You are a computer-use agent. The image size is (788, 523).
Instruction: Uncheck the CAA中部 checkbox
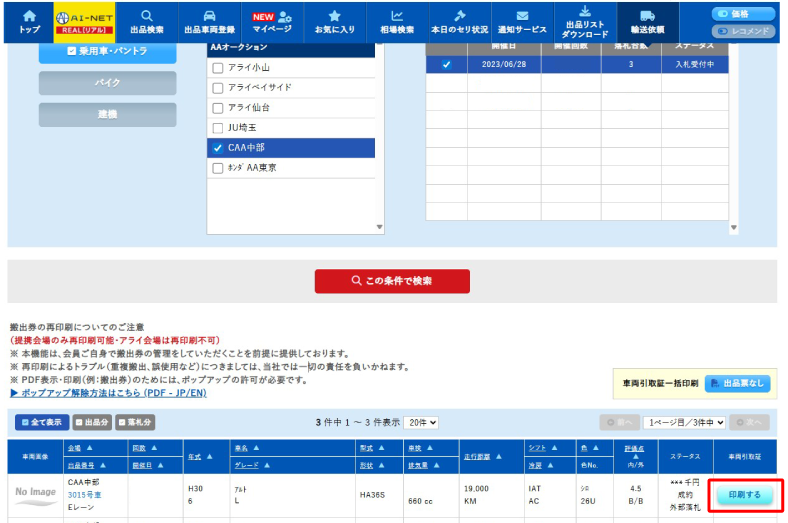coord(218,148)
